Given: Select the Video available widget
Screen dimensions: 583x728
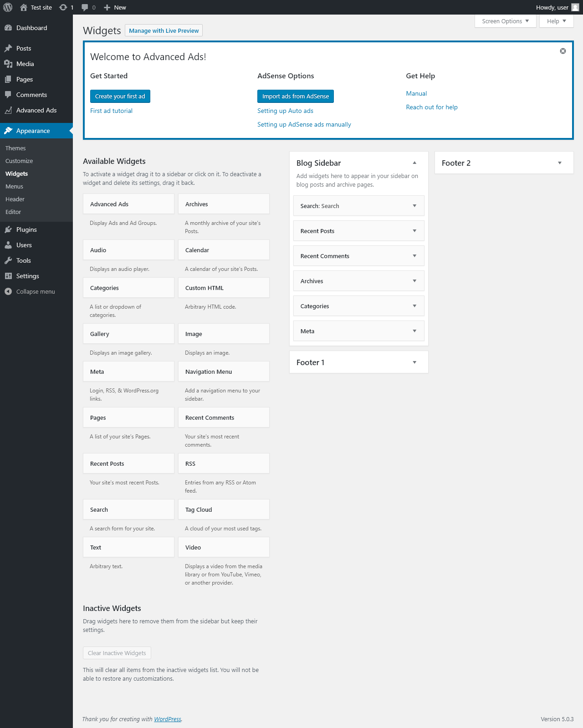Looking at the screenshot, I should [x=224, y=547].
